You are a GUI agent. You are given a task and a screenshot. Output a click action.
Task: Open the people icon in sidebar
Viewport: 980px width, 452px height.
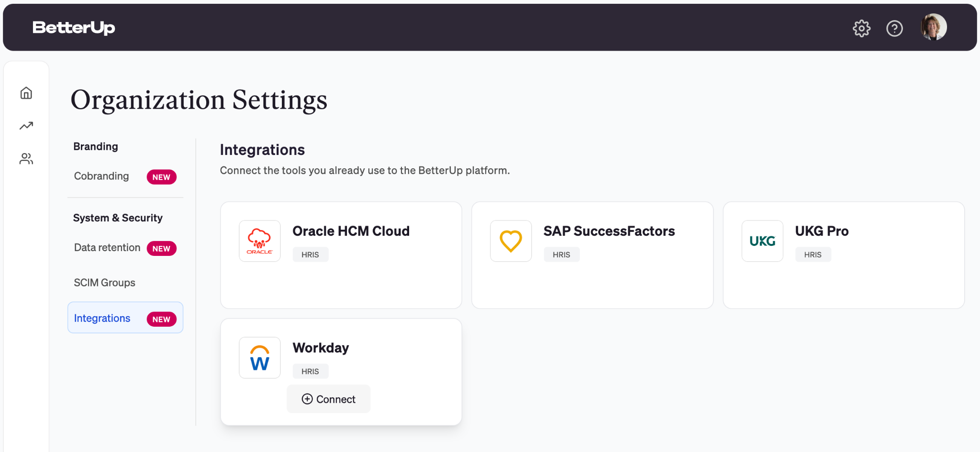tap(26, 159)
